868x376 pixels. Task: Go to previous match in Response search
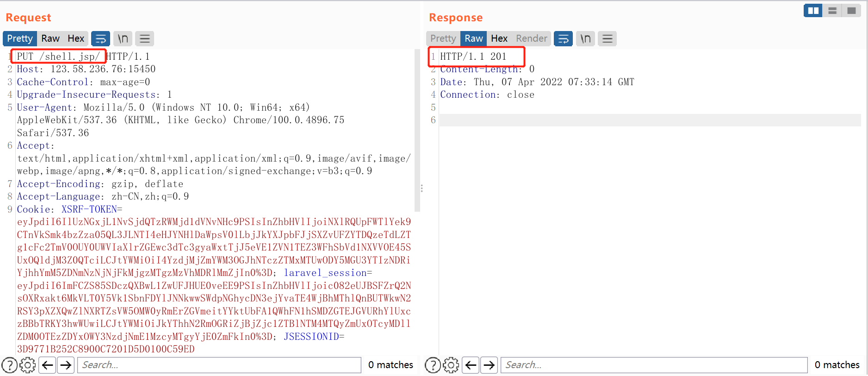tap(471, 365)
